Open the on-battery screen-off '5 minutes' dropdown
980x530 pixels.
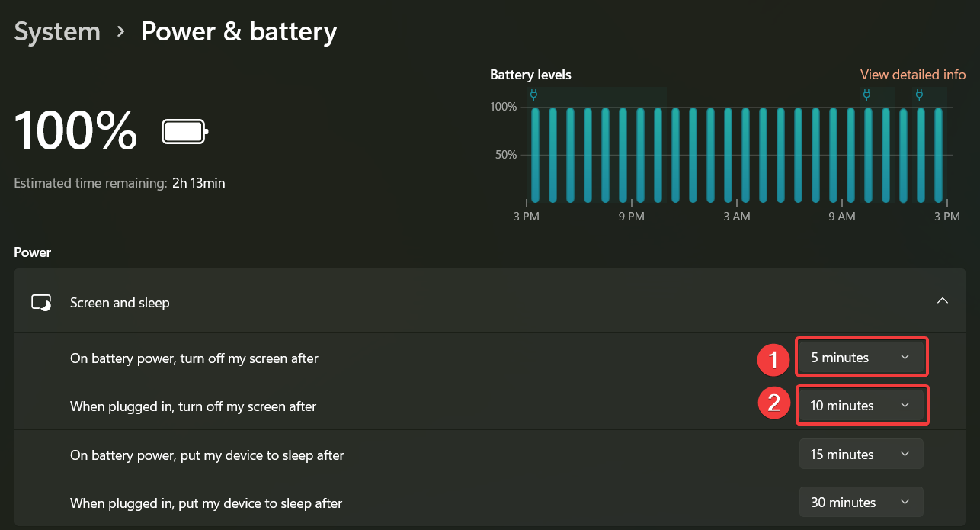pyautogui.click(x=861, y=357)
